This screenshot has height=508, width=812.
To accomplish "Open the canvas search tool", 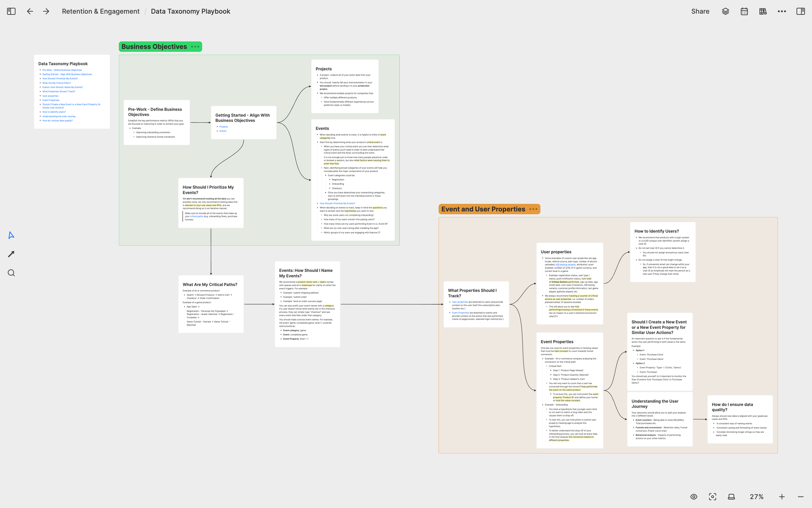I will pos(11,273).
